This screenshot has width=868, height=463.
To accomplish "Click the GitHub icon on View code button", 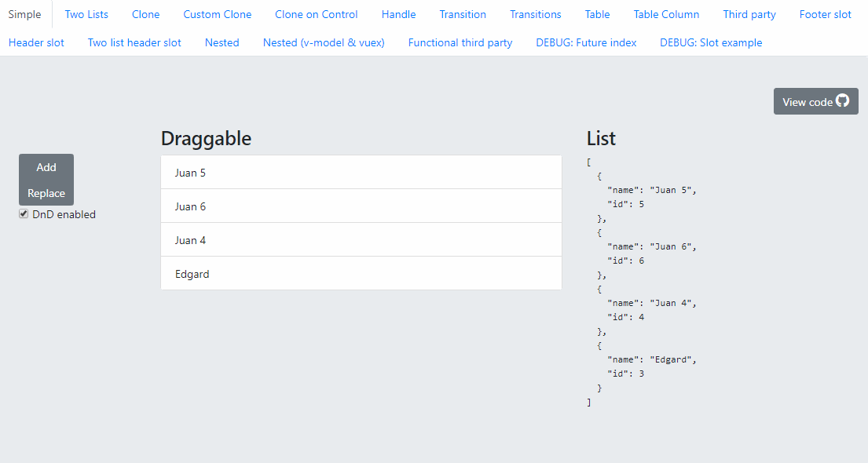I will (x=842, y=100).
